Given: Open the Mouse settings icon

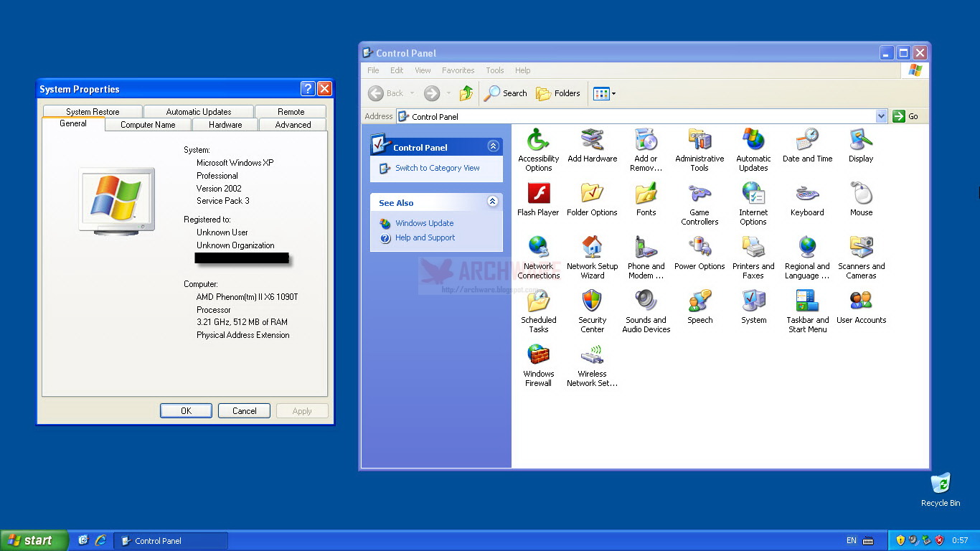Looking at the screenshot, I should (861, 199).
